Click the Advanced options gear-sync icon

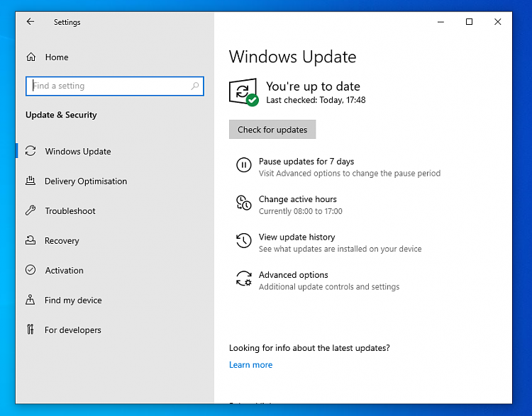(243, 279)
